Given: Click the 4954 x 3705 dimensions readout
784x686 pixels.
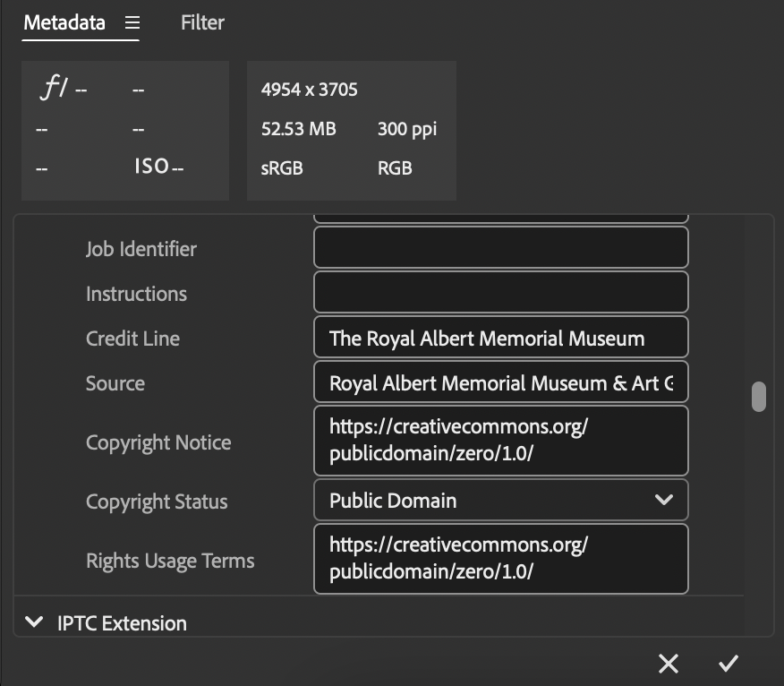Looking at the screenshot, I should point(310,90).
